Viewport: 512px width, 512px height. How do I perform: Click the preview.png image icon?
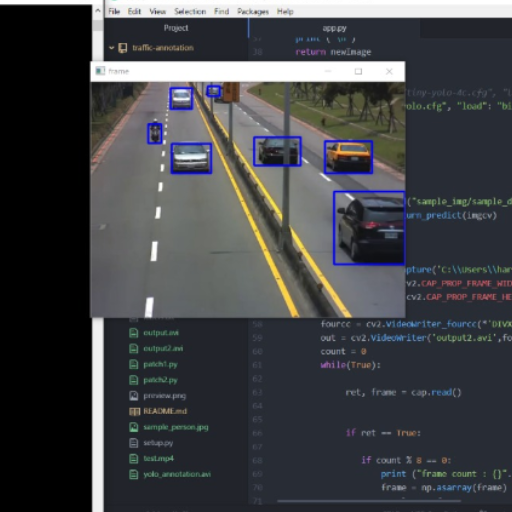(x=134, y=396)
